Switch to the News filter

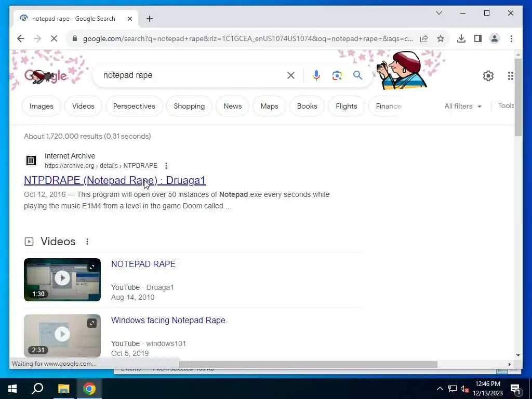[233, 106]
